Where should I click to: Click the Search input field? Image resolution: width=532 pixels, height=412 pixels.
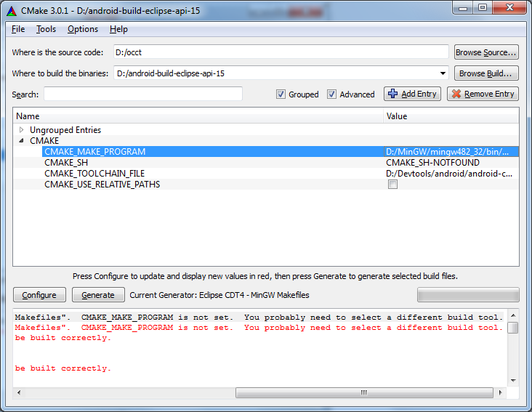pyautogui.click(x=143, y=94)
